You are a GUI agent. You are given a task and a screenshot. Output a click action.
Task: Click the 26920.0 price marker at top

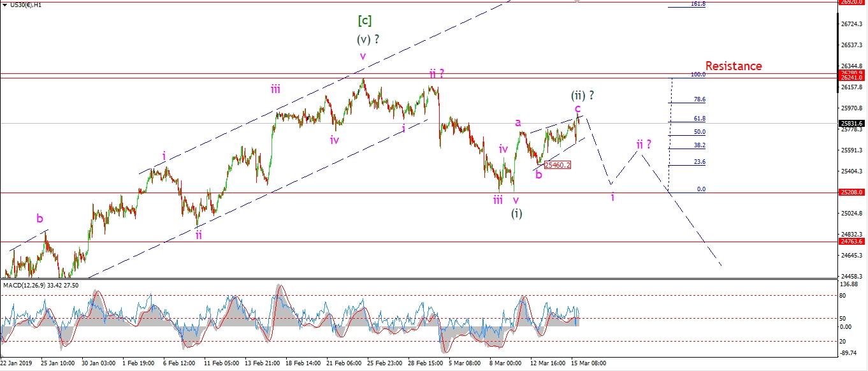(851, 3)
